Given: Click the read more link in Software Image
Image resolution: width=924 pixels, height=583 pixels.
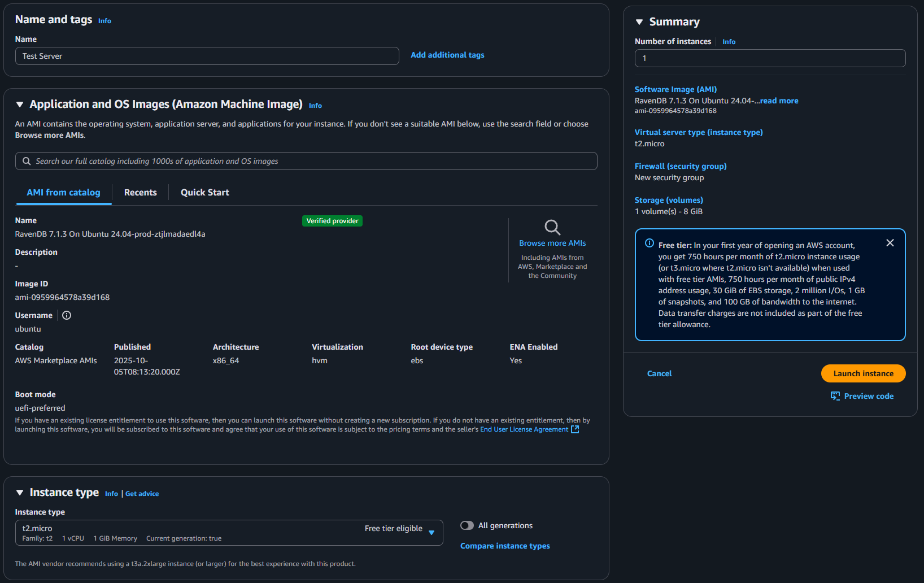Looking at the screenshot, I should 779,101.
